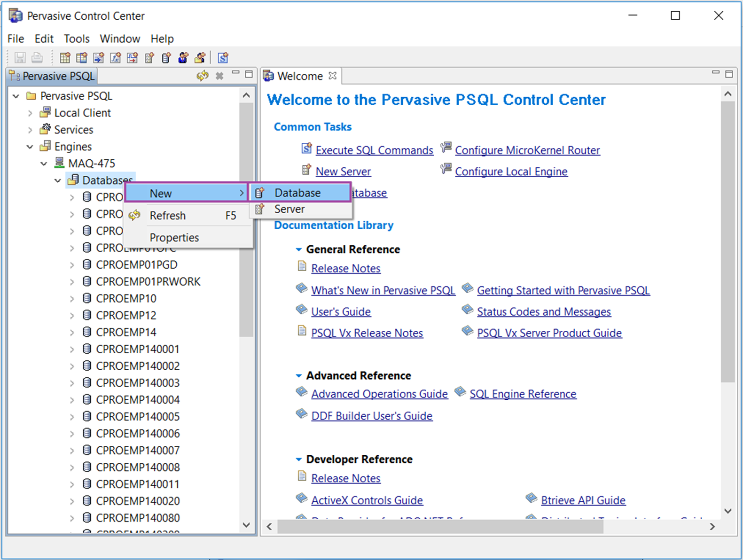Screen dimensions: 743x560
Task: Open the SQL Engine Reference link
Action: coord(523,394)
